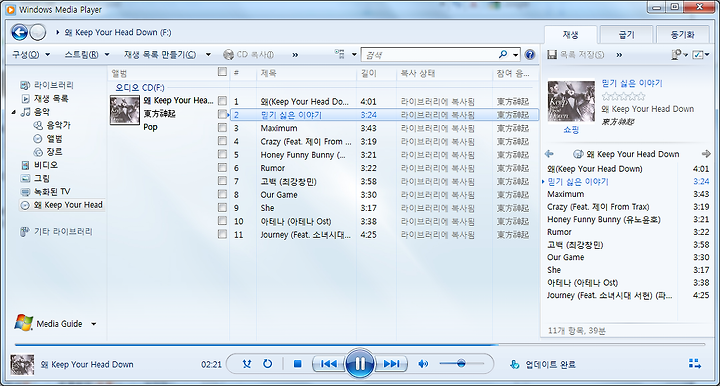Go to next list arrow in playlist pane
Screen dimensions: 720x386
[x=706, y=154]
